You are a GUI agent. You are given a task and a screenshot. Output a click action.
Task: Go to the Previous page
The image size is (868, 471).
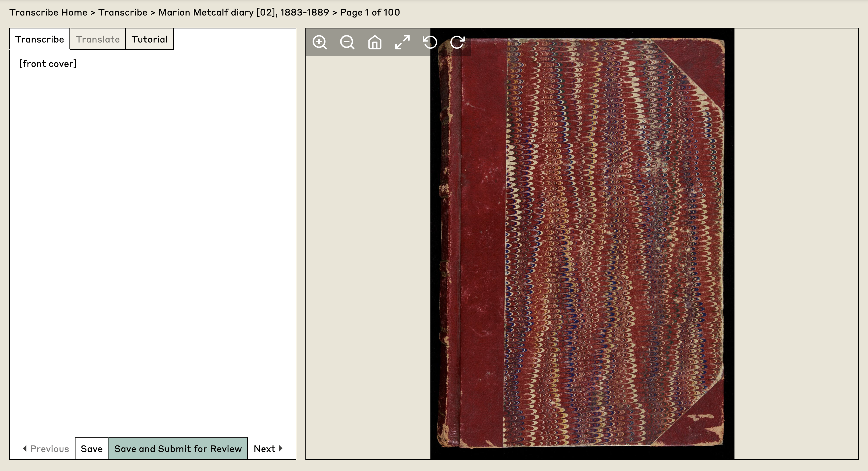tap(46, 449)
